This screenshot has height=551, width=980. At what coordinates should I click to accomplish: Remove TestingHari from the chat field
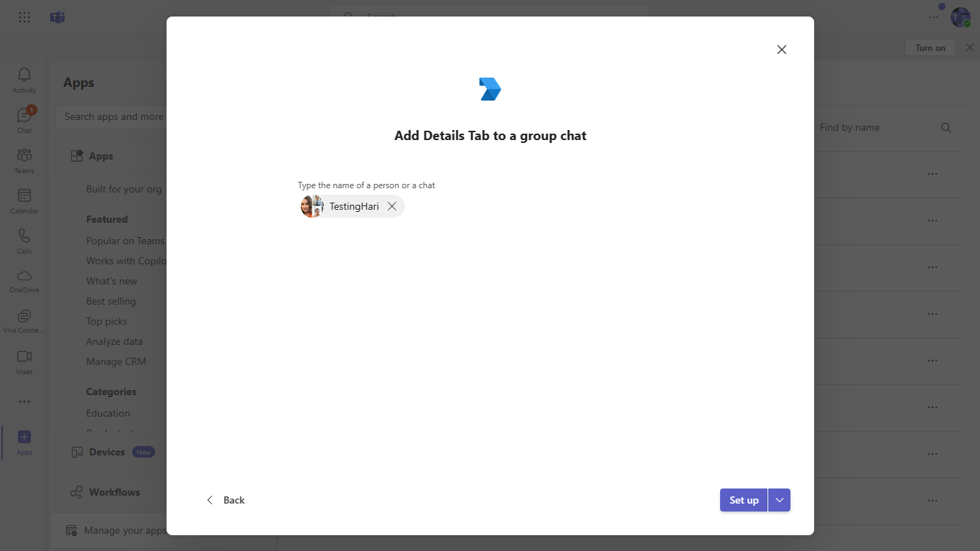pos(392,206)
